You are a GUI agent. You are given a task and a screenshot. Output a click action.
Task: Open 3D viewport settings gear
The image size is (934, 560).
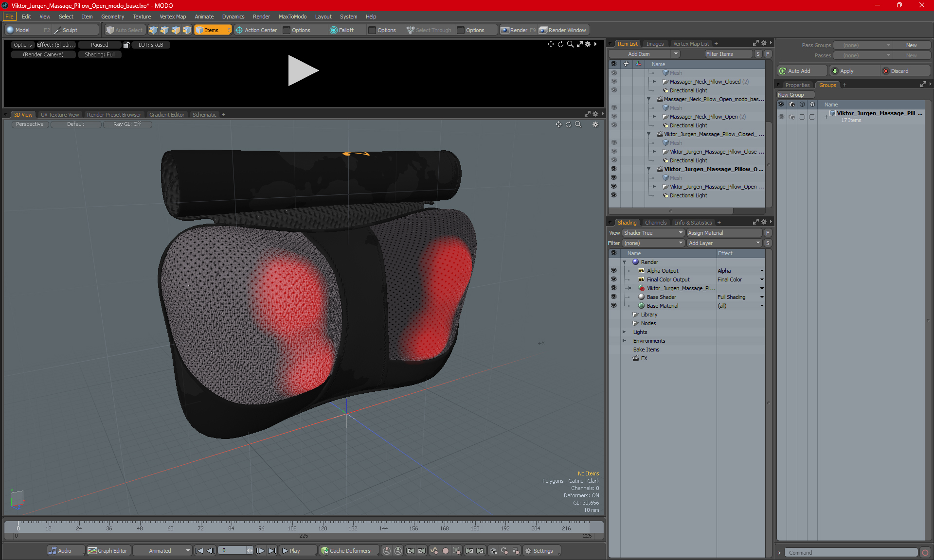pos(595,124)
